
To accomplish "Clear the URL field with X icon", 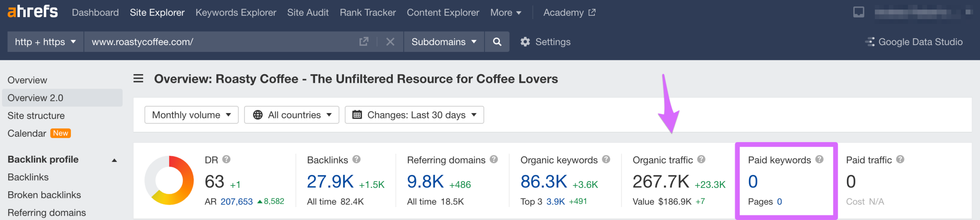I will [x=390, y=42].
